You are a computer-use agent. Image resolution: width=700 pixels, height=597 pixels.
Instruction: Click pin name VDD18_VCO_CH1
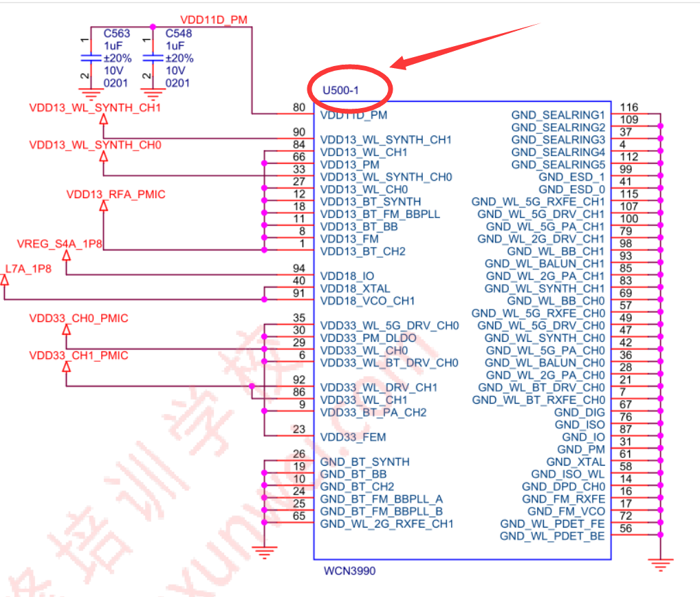pos(367,301)
